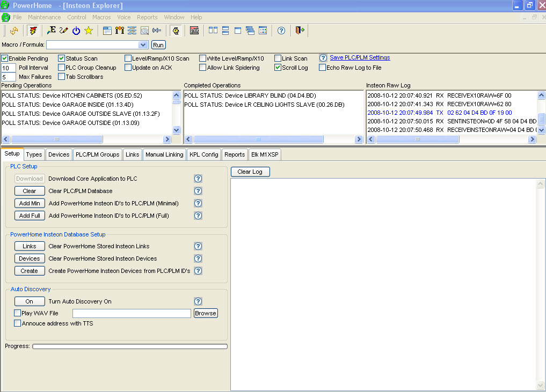The image size is (546, 392).
Task: Toggle the lightning bolt Insteon Explorer icon
Action: pyautogui.click(x=33, y=31)
